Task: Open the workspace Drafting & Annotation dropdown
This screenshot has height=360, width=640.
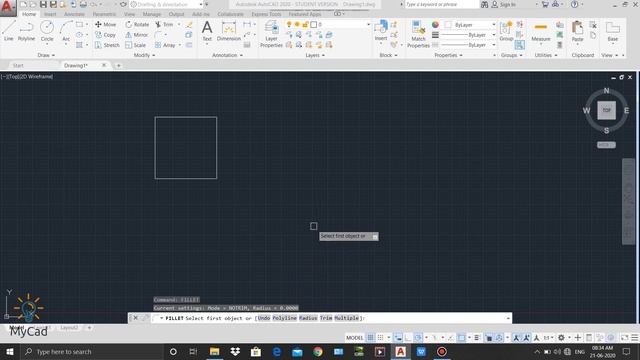Action: pos(167,4)
